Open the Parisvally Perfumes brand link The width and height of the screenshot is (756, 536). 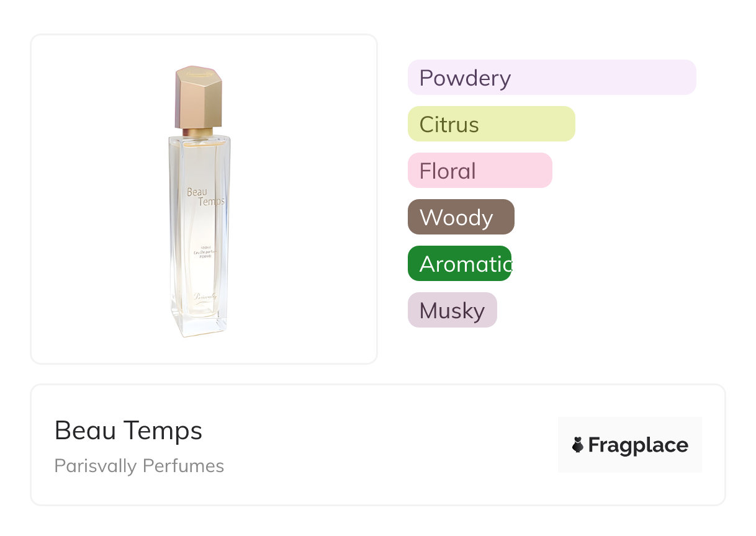point(139,466)
